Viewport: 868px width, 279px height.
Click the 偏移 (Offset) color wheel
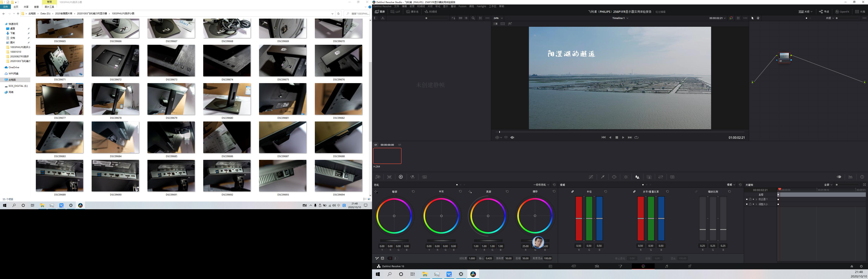(x=535, y=216)
